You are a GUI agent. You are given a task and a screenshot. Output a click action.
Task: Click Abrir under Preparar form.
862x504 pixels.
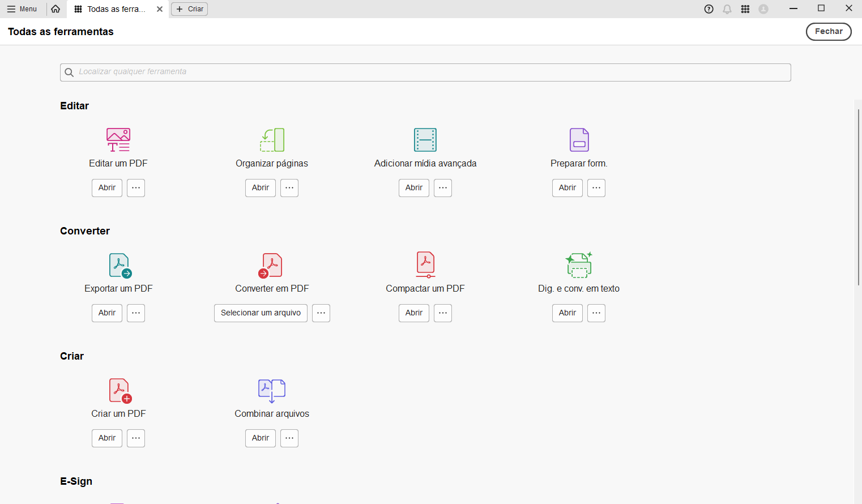pyautogui.click(x=567, y=188)
